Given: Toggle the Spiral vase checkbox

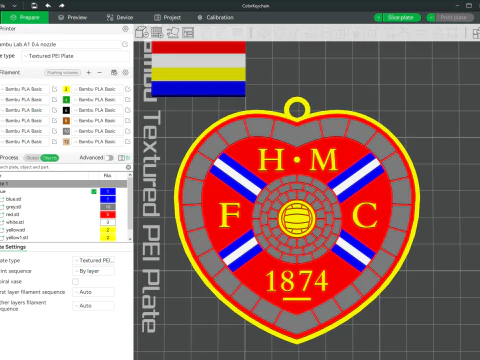Looking at the screenshot, I should (x=75, y=282).
